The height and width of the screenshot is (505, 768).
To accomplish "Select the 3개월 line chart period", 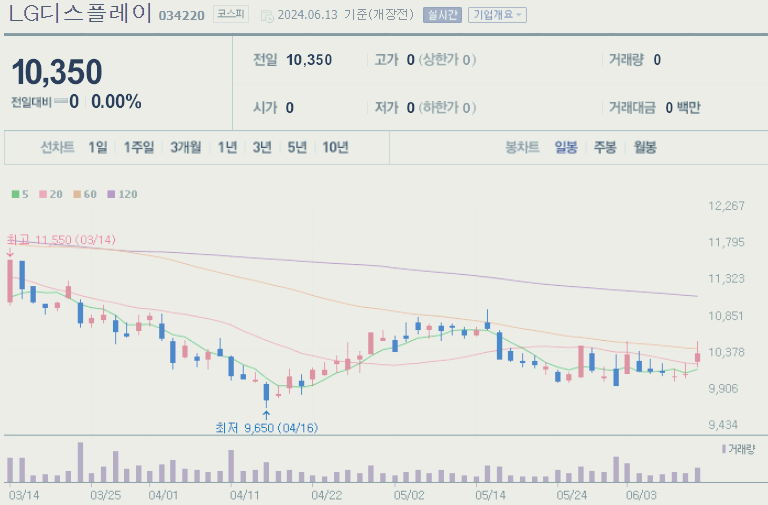I will click(x=186, y=147).
